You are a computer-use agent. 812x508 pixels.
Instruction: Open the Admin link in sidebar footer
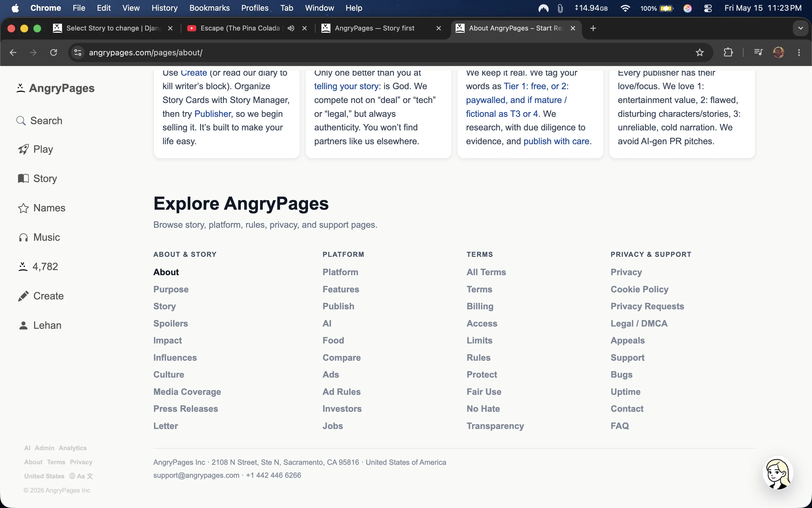click(x=44, y=448)
